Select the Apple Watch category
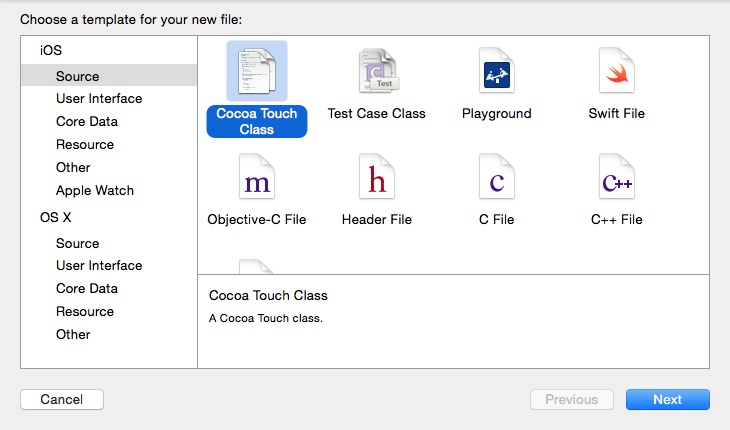This screenshot has height=430, width=730. [95, 190]
